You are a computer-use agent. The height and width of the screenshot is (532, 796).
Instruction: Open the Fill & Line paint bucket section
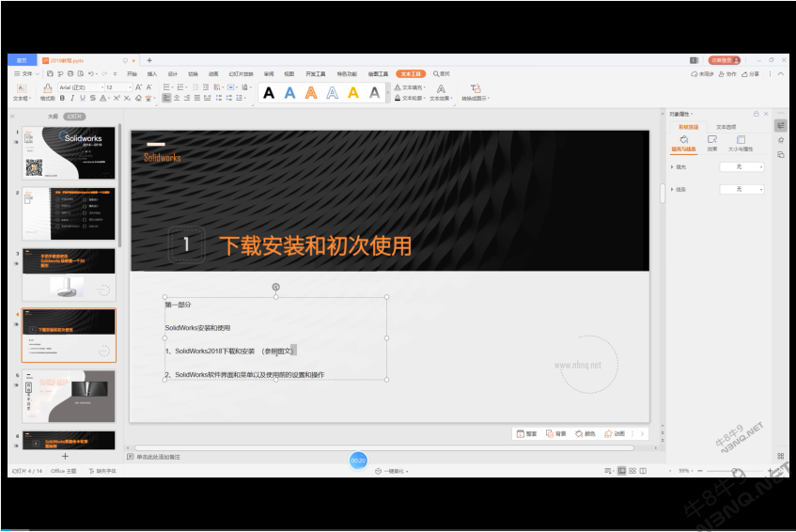pyautogui.click(x=684, y=144)
